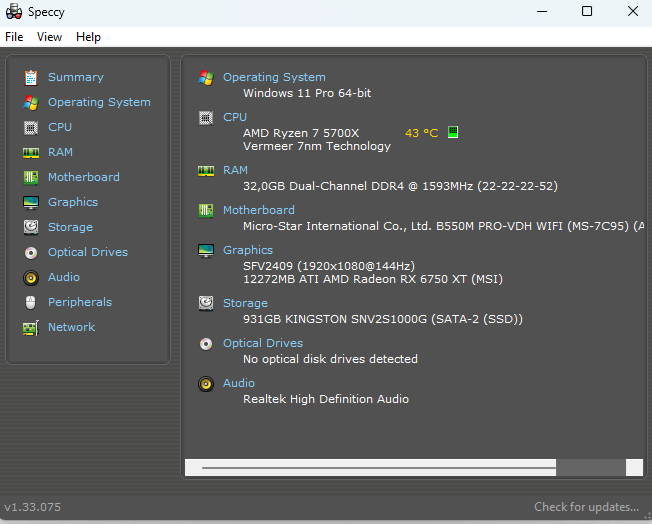Viewport: 652px width, 524px height.
Task: Click Check for updates link
Action: 586,507
